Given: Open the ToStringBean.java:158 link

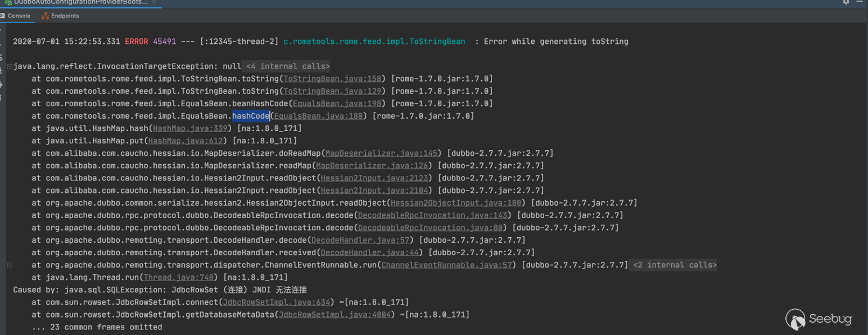Looking at the screenshot, I should [332, 79].
